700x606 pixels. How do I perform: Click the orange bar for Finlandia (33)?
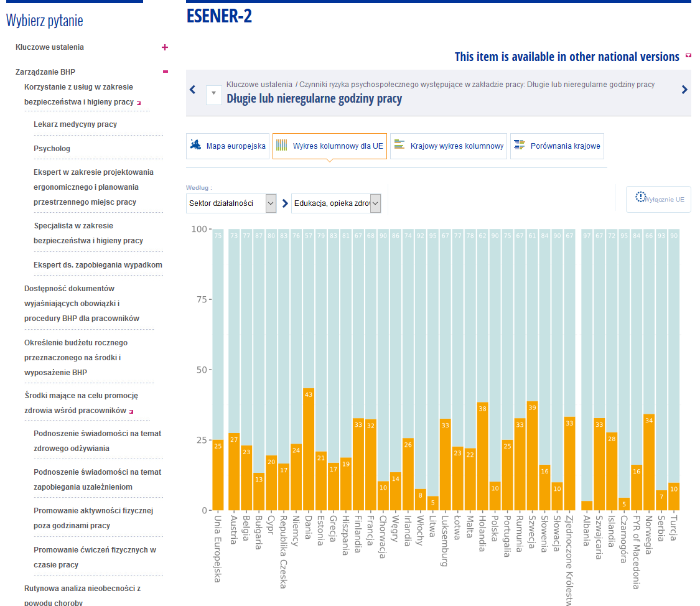[x=358, y=464]
